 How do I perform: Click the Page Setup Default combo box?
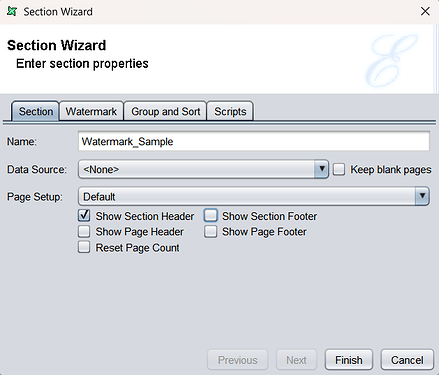pos(254,196)
